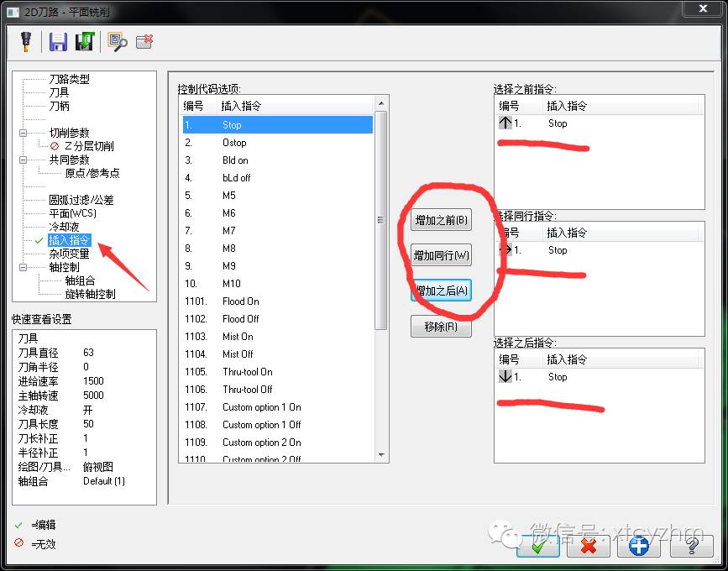This screenshot has height=571, width=728.
Task: Select 旋转轴控制 tree item
Action: (90, 295)
